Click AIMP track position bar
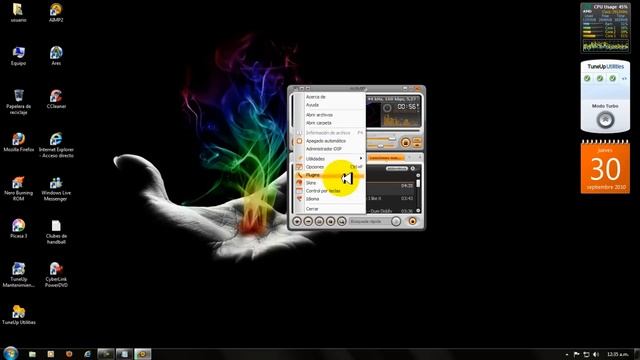 [393, 131]
